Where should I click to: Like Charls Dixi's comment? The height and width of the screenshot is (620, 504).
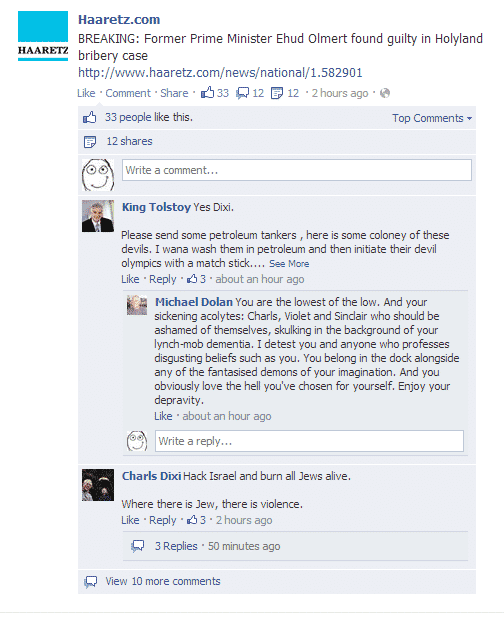pyautogui.click(x=130, y=520)
